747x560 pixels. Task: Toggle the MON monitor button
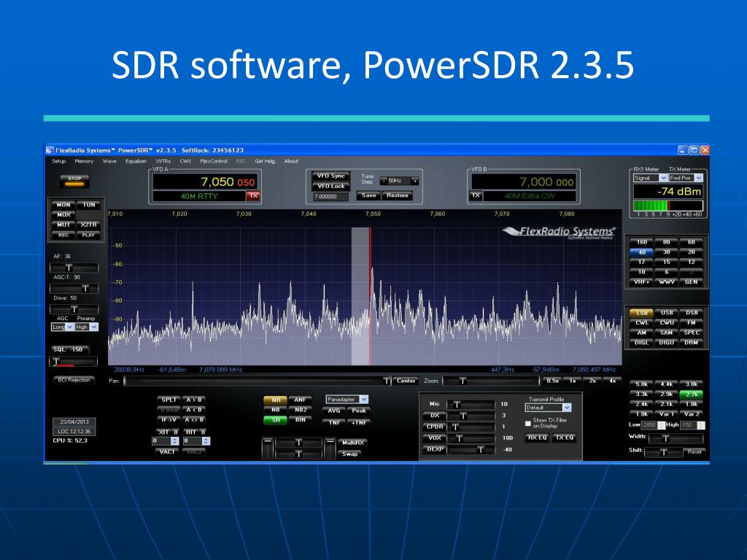(64, 205)
